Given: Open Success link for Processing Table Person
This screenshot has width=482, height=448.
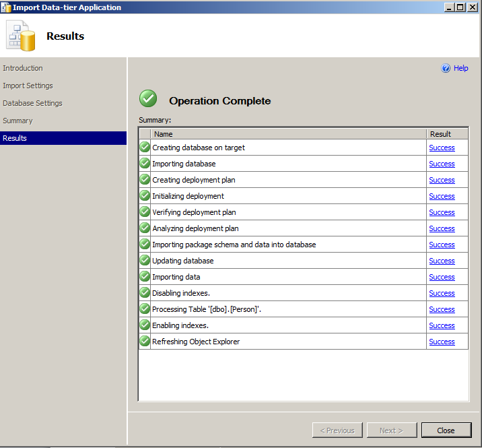Looking at the screenshot, I should click(442, 309).
